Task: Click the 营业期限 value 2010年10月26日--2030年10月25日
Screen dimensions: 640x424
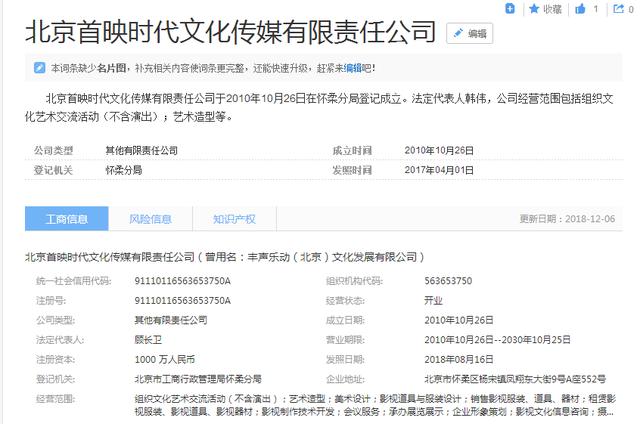Action: click(x=498, y=340)
